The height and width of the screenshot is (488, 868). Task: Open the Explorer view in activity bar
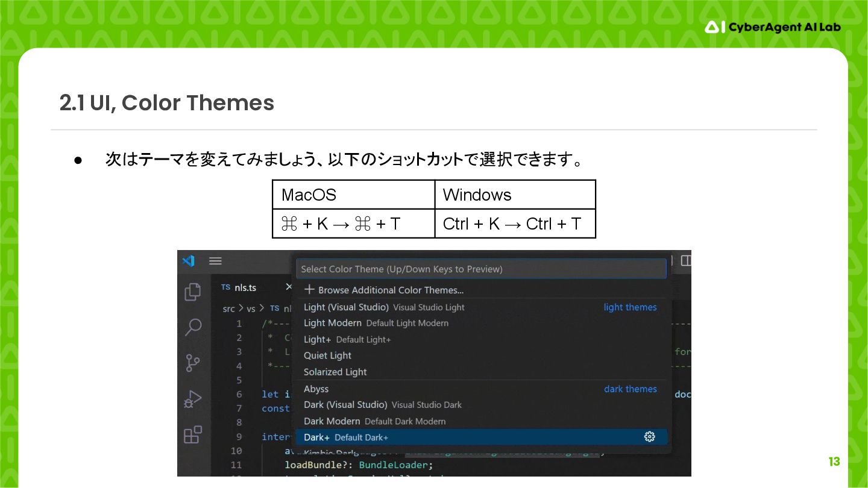coord(193,292)
